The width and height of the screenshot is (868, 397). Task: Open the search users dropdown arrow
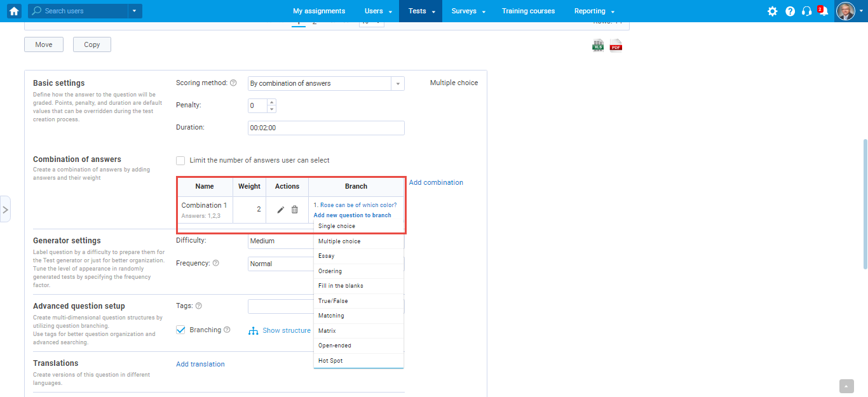133,11
